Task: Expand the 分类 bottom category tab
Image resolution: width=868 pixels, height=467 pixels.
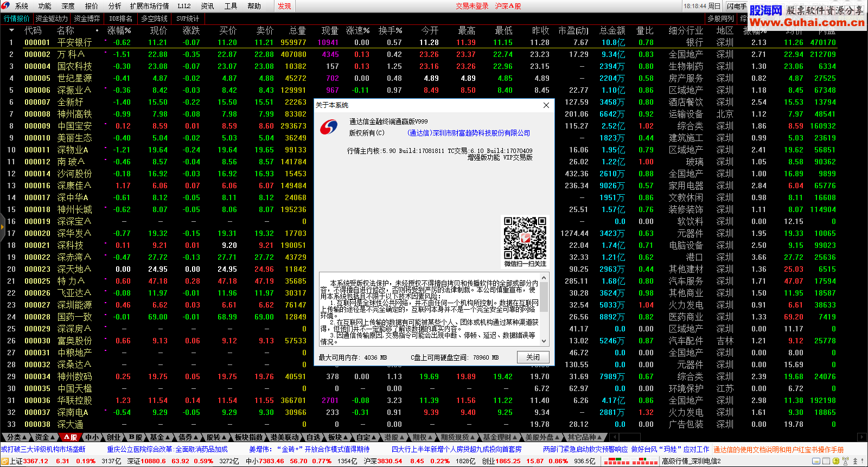Action: pyautogui.click(x=16, y=437)
